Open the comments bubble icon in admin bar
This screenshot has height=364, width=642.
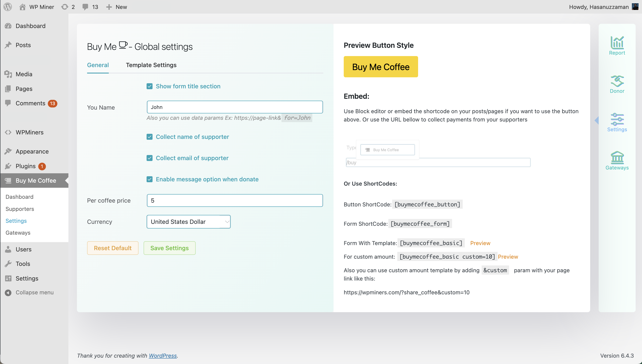tap(85, 7)
